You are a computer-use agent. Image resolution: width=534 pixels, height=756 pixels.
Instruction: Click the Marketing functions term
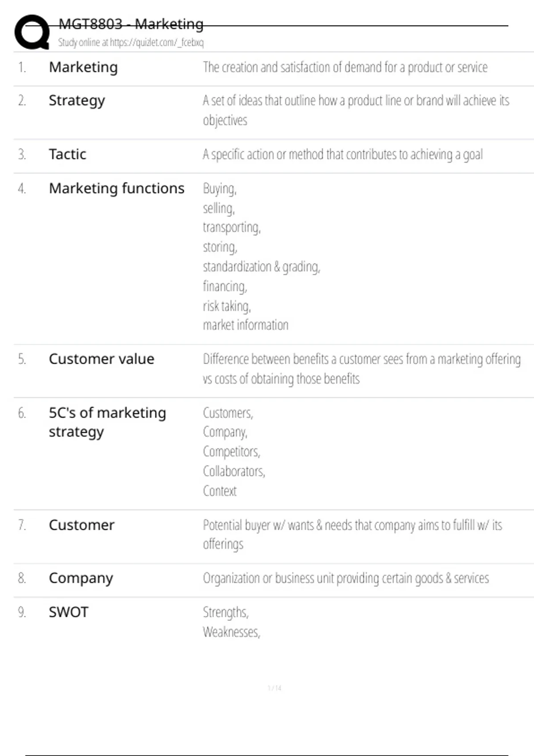117,189
